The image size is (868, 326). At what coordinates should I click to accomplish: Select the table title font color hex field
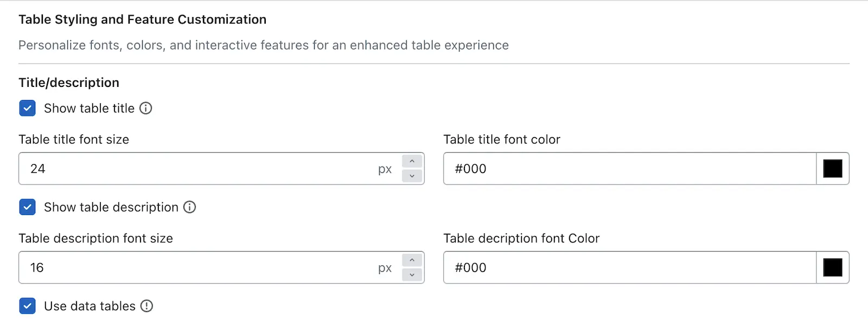coord(630,168)
